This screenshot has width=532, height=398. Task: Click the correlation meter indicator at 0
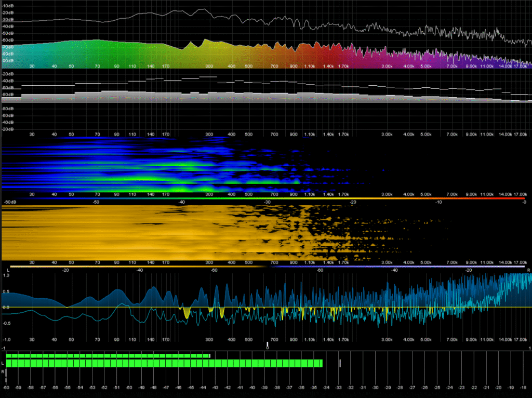pos(268,344)
